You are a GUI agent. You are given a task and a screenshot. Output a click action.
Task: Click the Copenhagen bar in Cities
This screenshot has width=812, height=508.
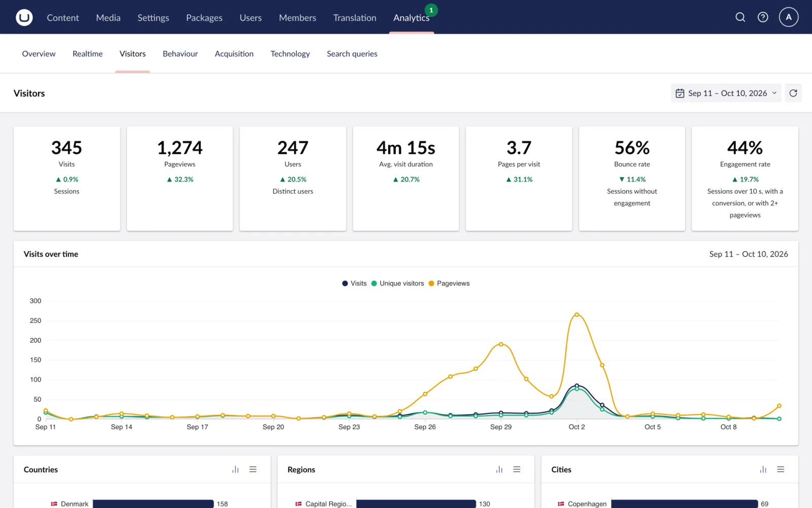click(684, 504)
